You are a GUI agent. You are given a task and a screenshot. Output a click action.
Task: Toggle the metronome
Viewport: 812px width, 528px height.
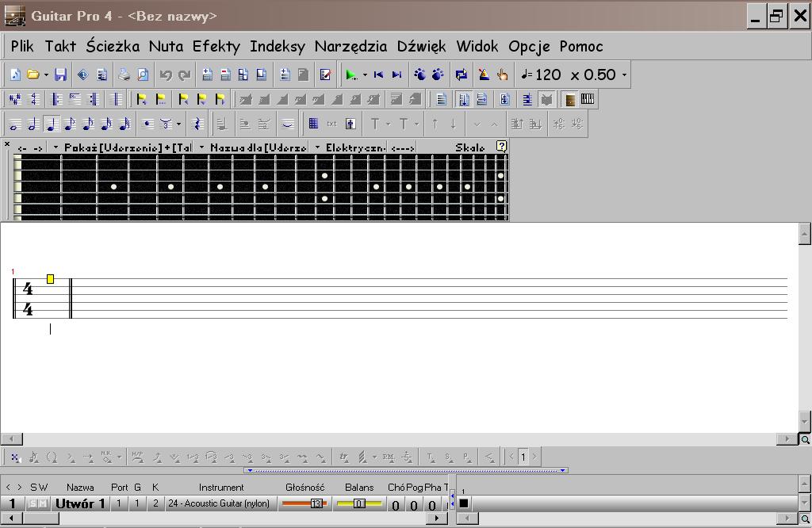(x=484, y=75)
